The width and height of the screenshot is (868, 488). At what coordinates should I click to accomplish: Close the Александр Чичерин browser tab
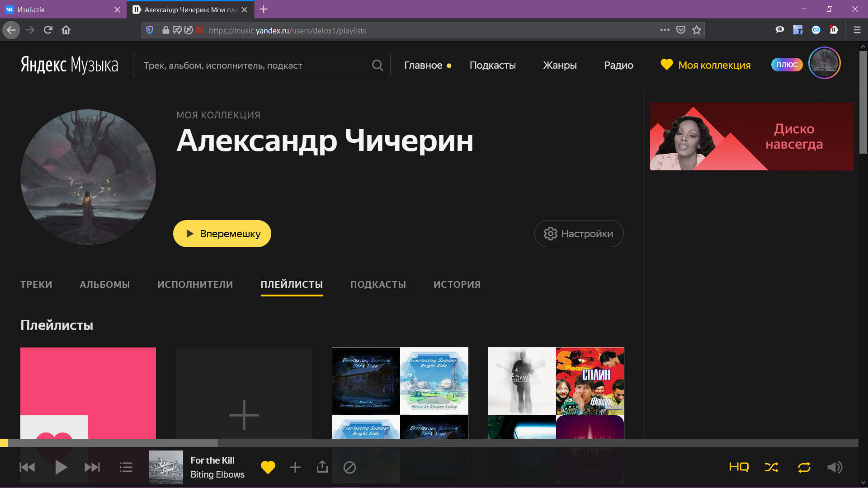pyautogui.click(x=244, y=9)
